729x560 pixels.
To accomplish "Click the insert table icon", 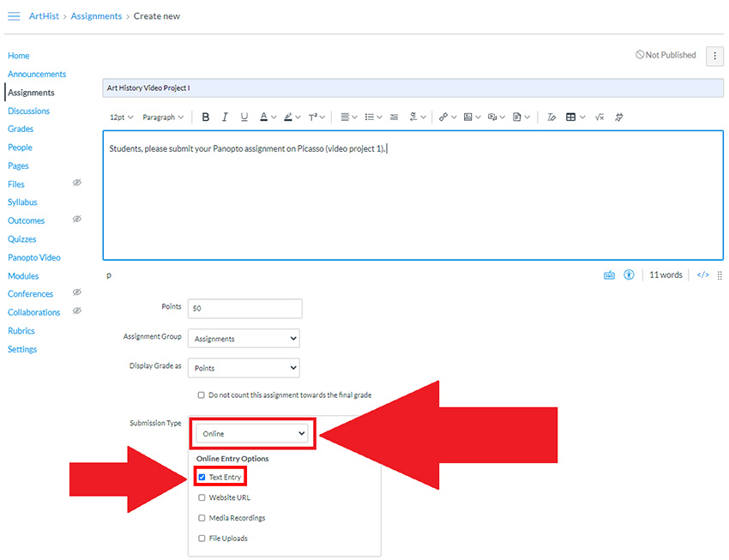I will pos(571,117).
